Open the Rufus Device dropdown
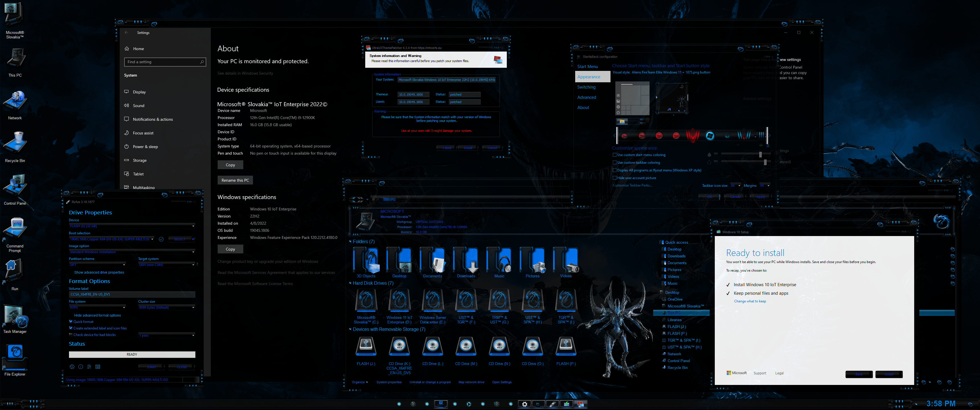Viewport: 980px width, 410px height. point(132,226)
